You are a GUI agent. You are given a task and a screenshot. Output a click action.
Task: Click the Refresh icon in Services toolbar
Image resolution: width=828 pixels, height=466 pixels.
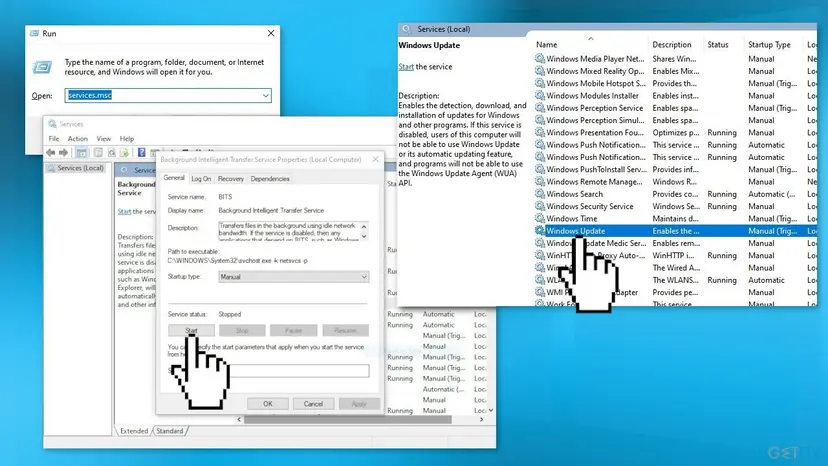click(x=111, y=153)
